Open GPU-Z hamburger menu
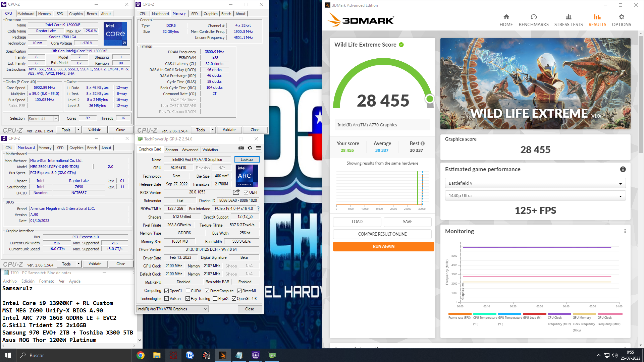The width and height of the screenshot is (644, 362). tap(259, 148)
